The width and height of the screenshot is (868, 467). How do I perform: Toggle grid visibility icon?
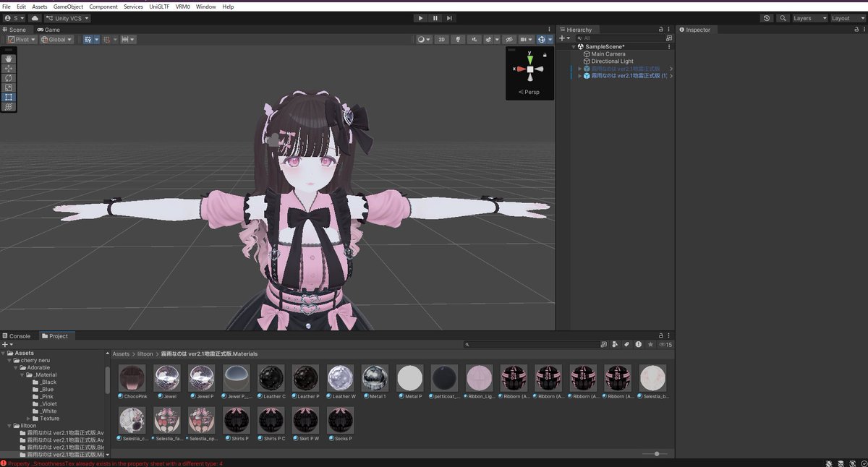(88, 40)
